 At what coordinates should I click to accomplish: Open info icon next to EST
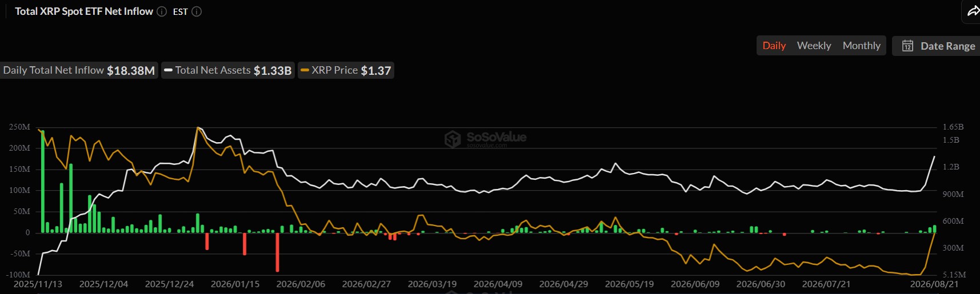(197, 11)
